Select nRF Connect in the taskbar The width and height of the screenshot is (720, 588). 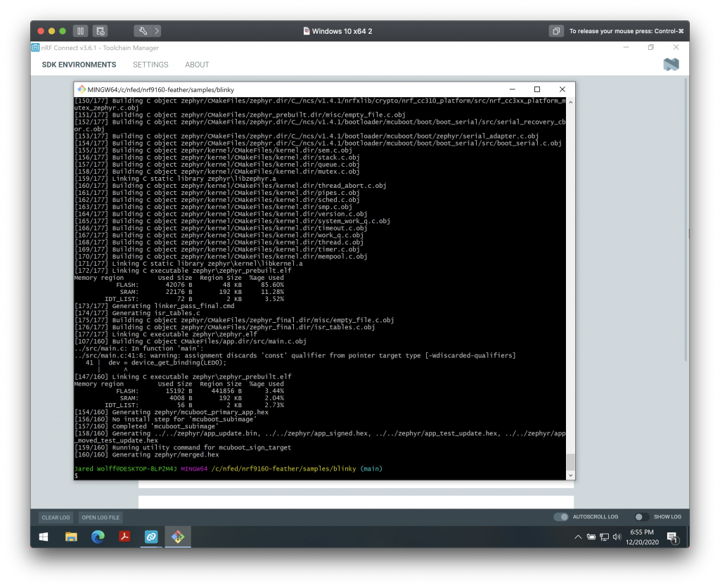tap(151, 537)
